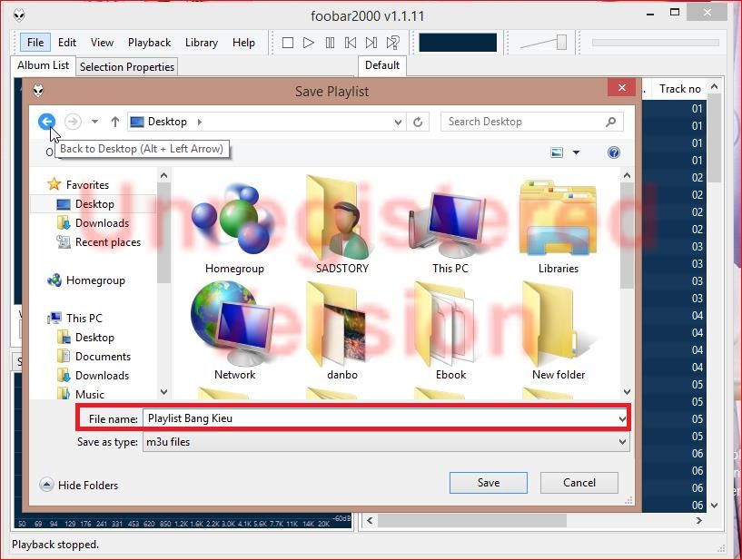This screenshot has width=742, height=560.
Task: Select the This PC icon in file area
Action: click(450, 229)
